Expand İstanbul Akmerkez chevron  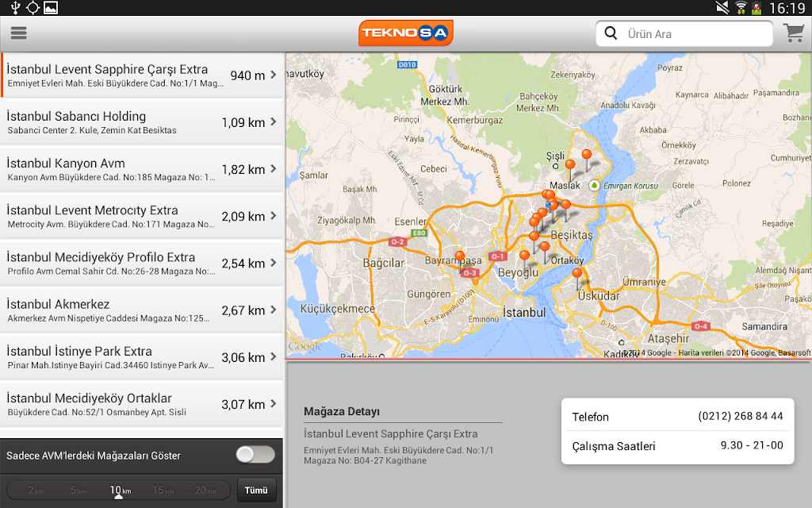click(x=274, y=310)
